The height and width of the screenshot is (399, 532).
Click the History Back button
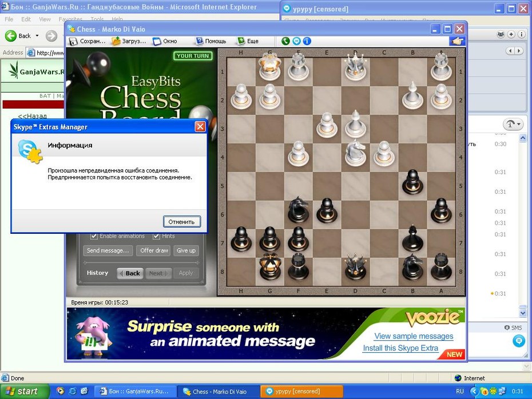coord(130,273)
